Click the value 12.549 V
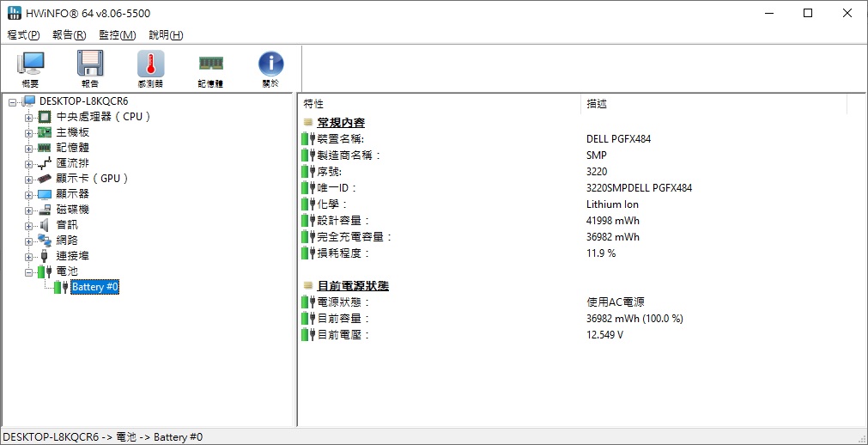 (x=605, y=335)
